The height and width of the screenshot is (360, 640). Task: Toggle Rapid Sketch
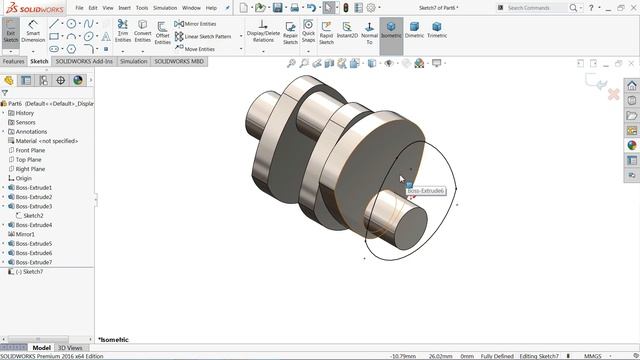pos(326,33)
